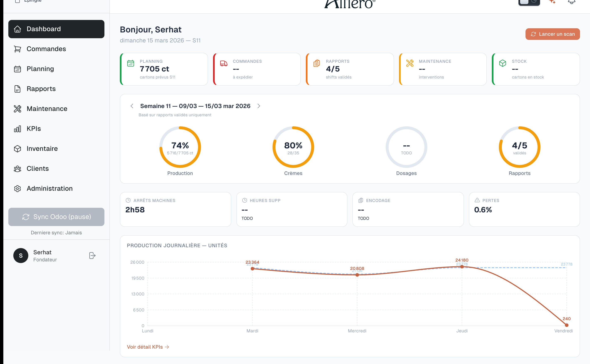Click the Commandes truck icon in card
Screen dimensions: 590x364
(224, 63)
